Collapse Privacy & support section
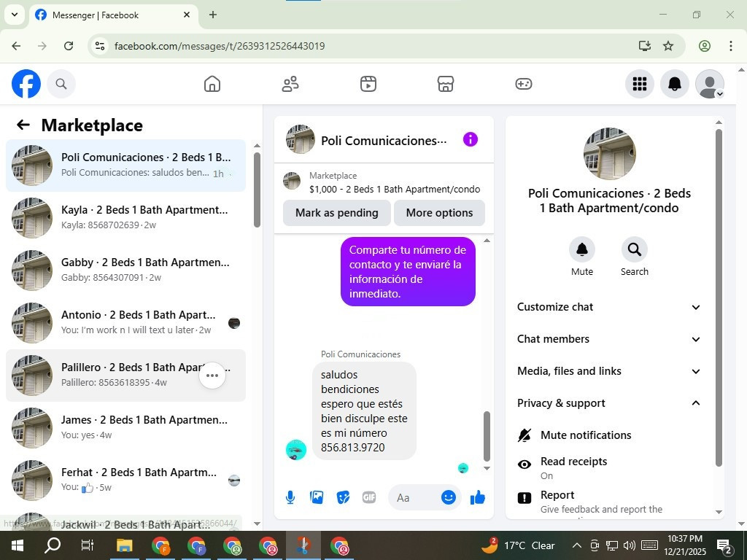 (609, 403)
